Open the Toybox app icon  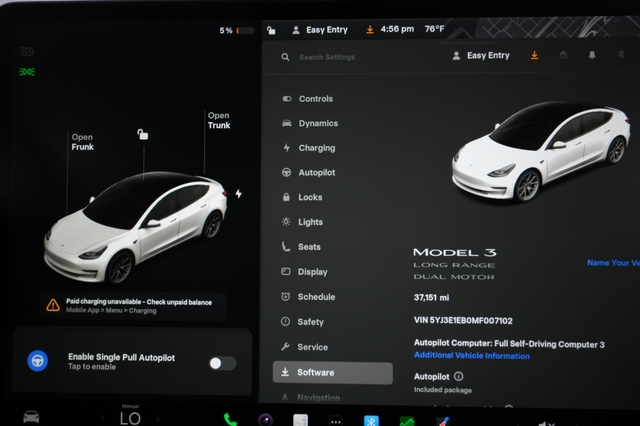[443, 422]
